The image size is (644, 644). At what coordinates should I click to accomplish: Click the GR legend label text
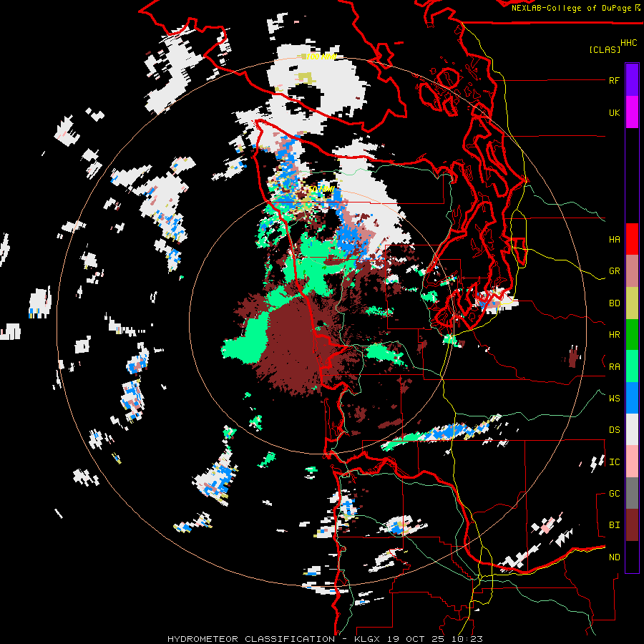614,271
